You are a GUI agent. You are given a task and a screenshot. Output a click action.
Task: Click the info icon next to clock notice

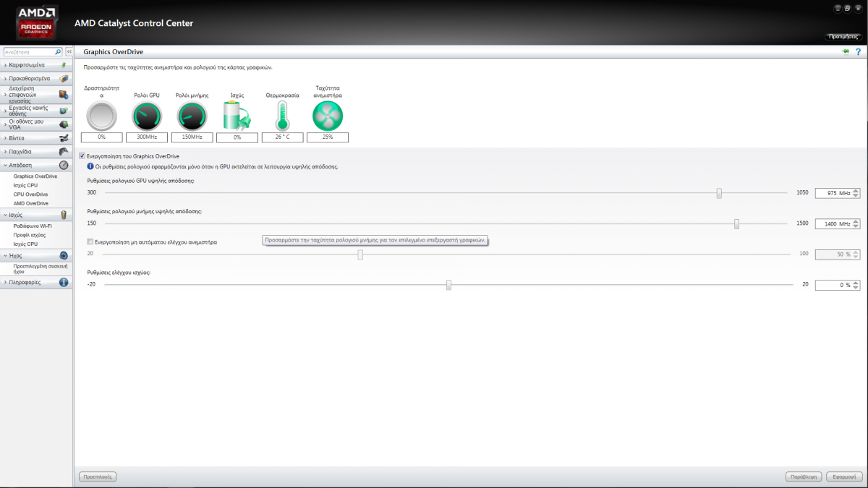point(90,166)
